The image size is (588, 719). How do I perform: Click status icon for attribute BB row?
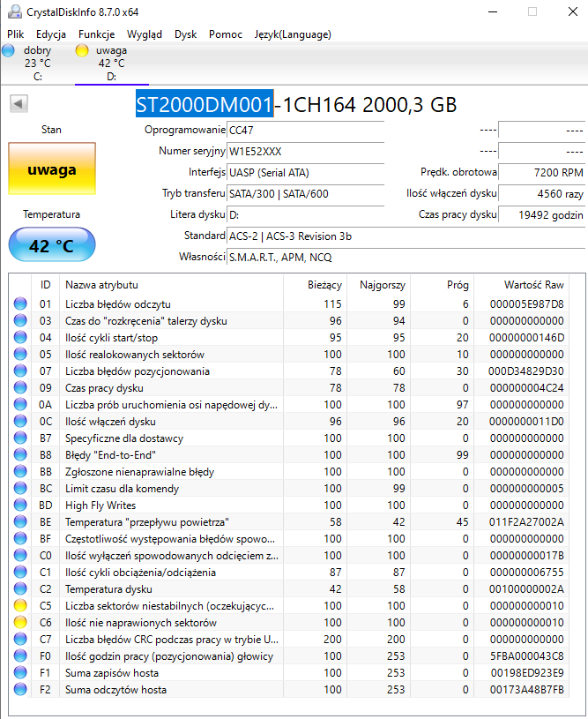20,471
